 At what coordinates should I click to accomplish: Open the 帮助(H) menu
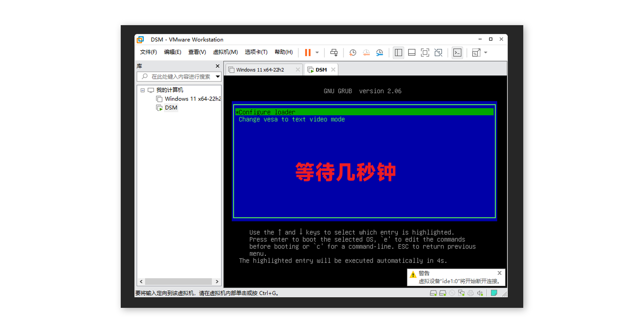coord(283,52)
